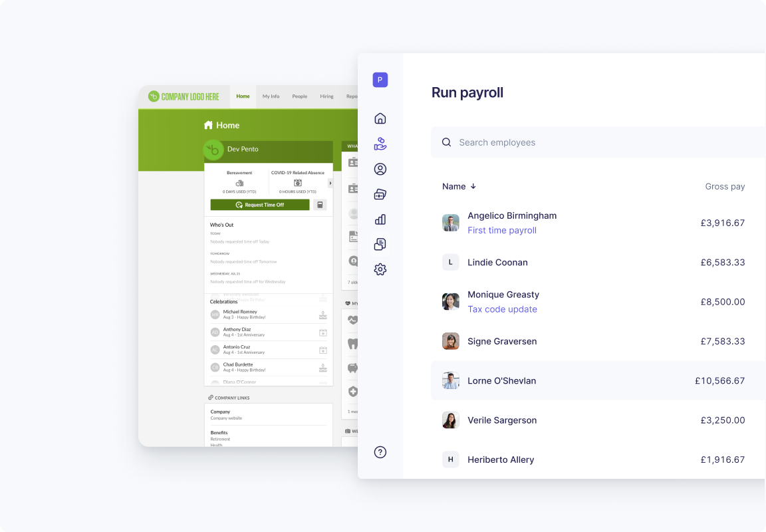Open the reports bar-chart sidebar icon
The image size is (766, 532).
380,219
